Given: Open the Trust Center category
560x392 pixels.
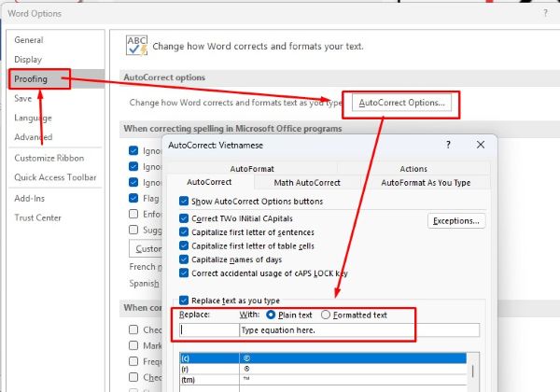Looking at the screenshot, I should click(x=37, y=217).
